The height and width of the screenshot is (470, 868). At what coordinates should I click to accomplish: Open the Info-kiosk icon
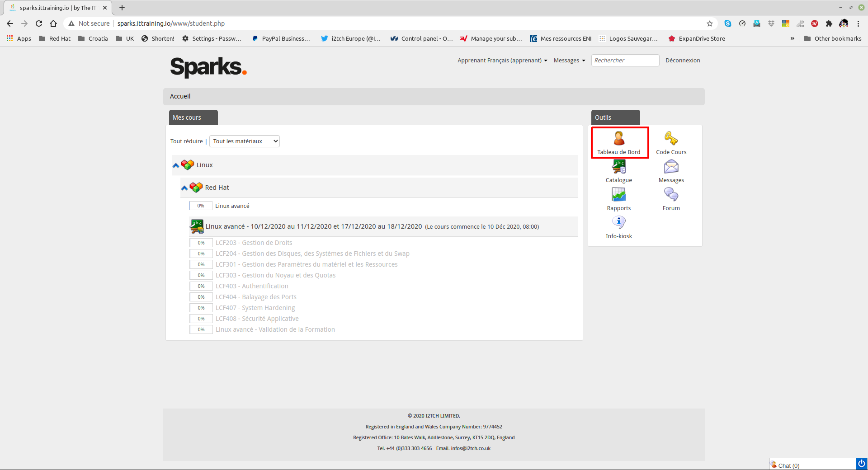tap(619, 222)
